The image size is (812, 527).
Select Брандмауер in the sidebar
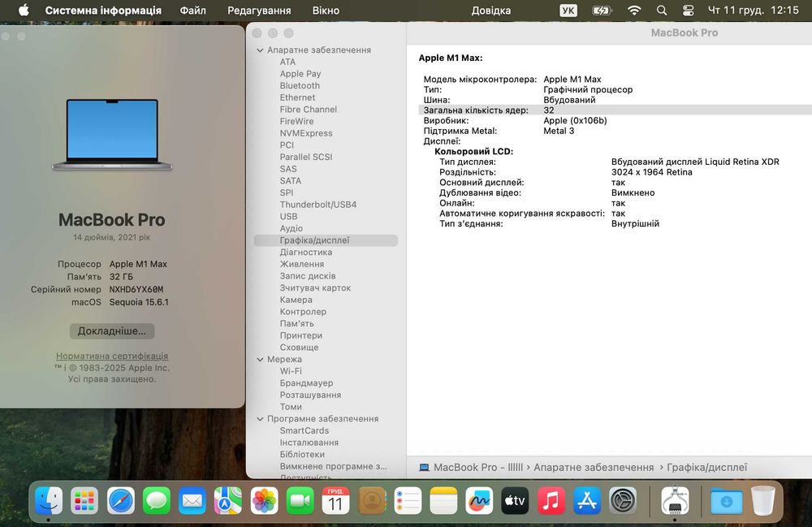306,383
